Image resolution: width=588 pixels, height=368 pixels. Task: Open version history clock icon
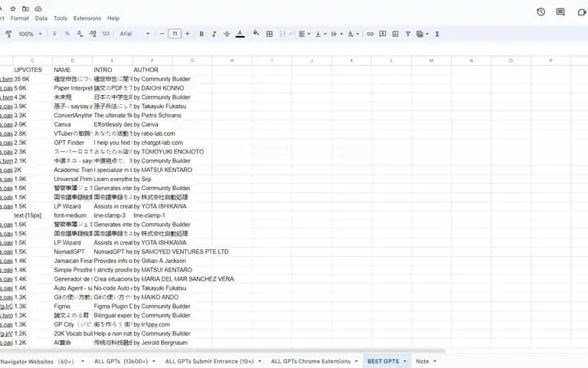tap(541, 11)
